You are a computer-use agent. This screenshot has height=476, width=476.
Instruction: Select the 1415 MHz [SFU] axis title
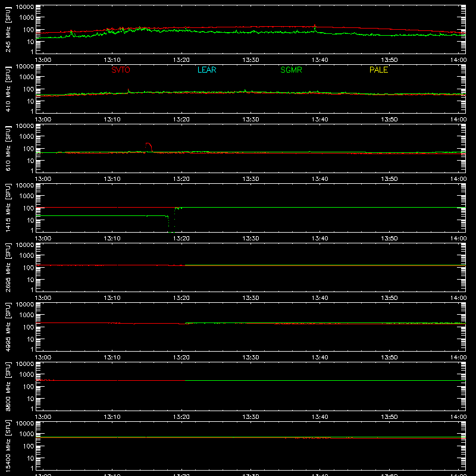click(8, 208)
